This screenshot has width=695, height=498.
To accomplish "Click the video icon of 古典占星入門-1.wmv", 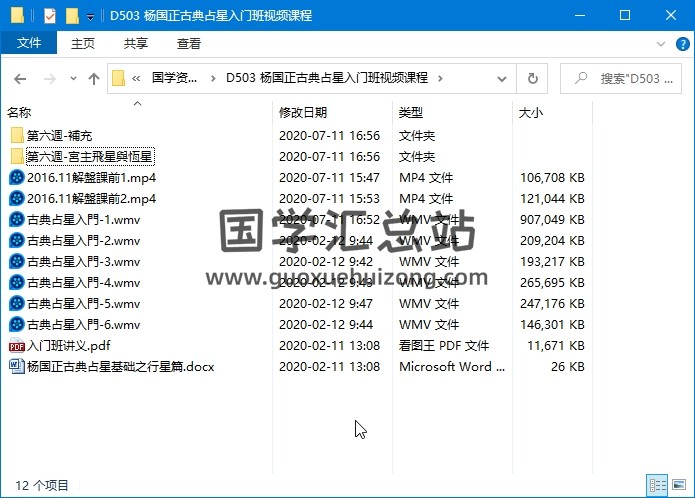I will click(x=17, y=219).
